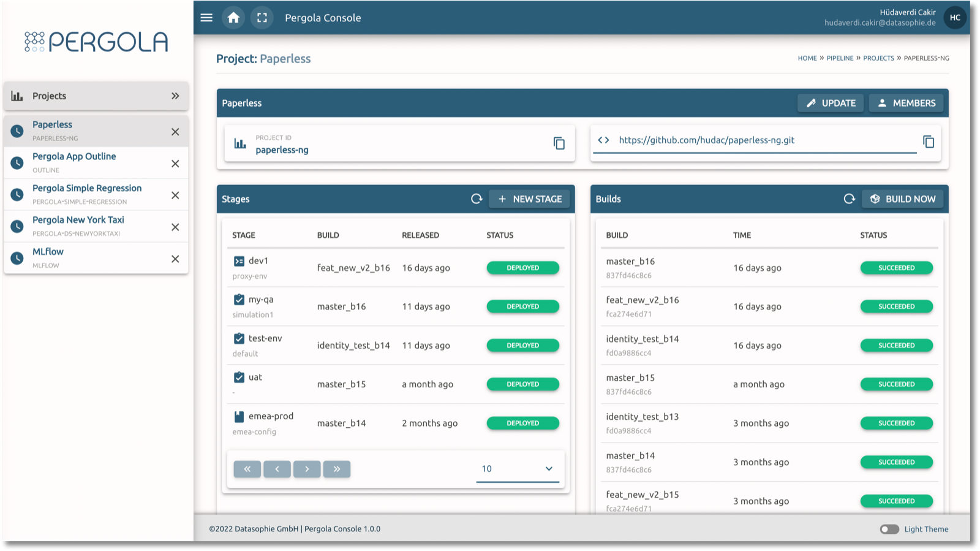Go to next page of stages
Image resolution: width=980 pixels, height=551 pixels.
307,469
